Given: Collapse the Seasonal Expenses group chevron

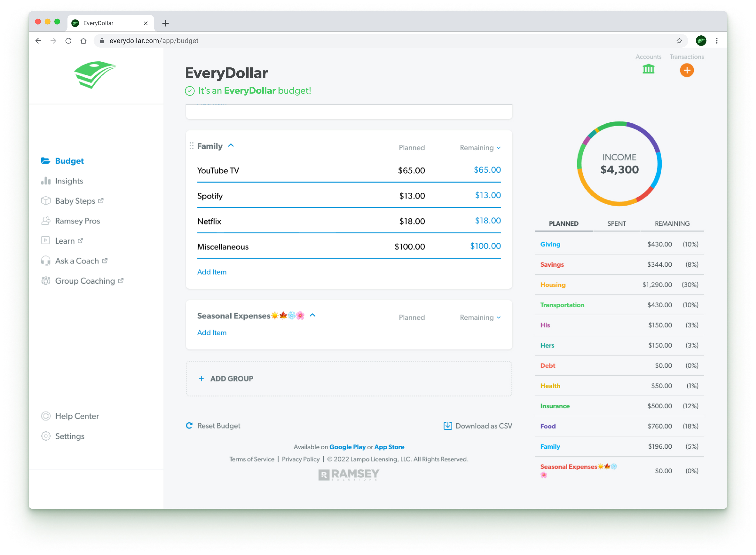Looking at the screenshot, I should [313, 315].
